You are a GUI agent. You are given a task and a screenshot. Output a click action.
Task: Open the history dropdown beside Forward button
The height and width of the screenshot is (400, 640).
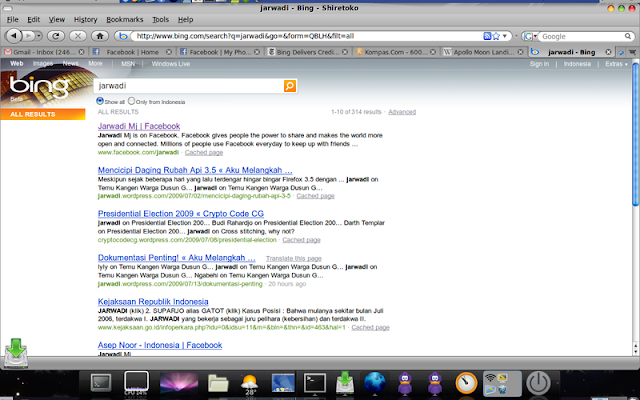coord(39,36)
